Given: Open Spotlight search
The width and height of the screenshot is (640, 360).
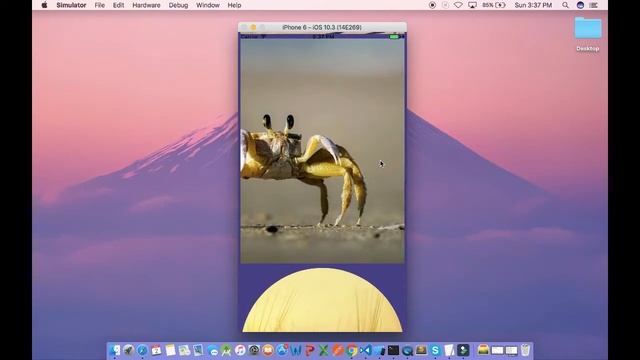Looking at the screenshot, I should click(565, 5).
